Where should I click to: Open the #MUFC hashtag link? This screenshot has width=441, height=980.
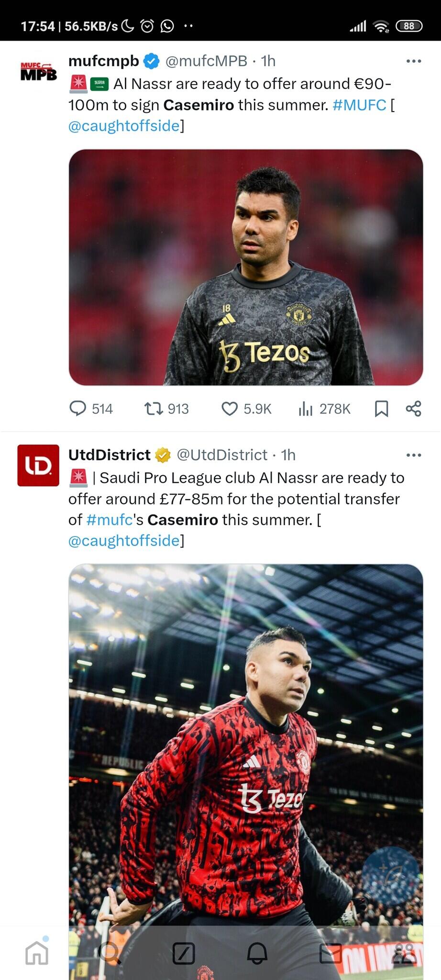click(359, 105)
